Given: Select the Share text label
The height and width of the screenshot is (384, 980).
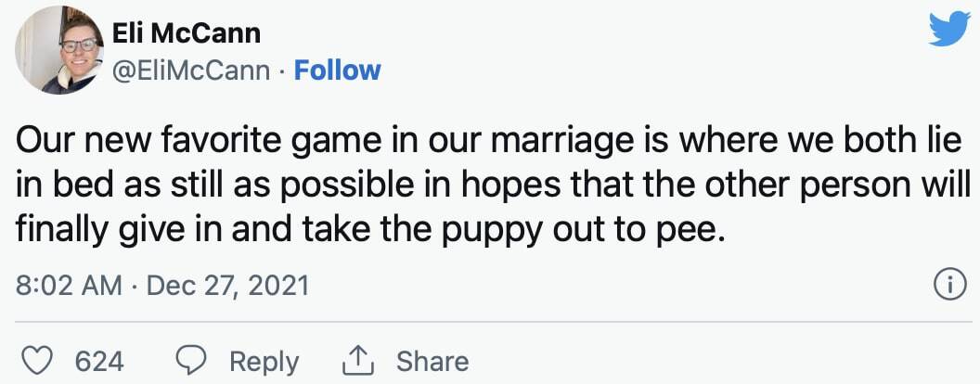Looking at the screenshot, I should pyautogui.click(x=432, y=362).
